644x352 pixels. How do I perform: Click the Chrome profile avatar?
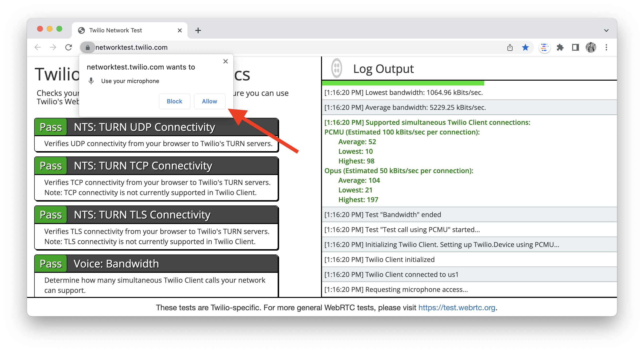590,47
